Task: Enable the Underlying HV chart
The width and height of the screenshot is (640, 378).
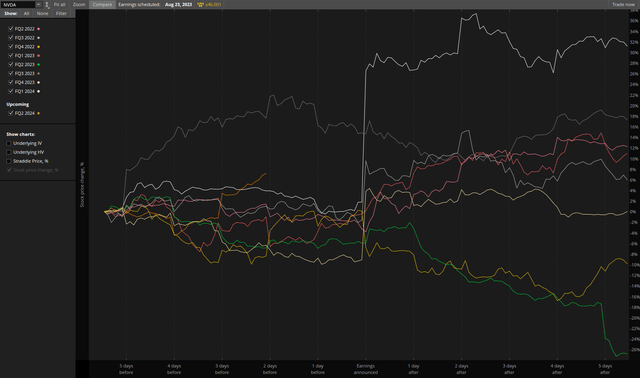Action: click(x=9, y=152)
